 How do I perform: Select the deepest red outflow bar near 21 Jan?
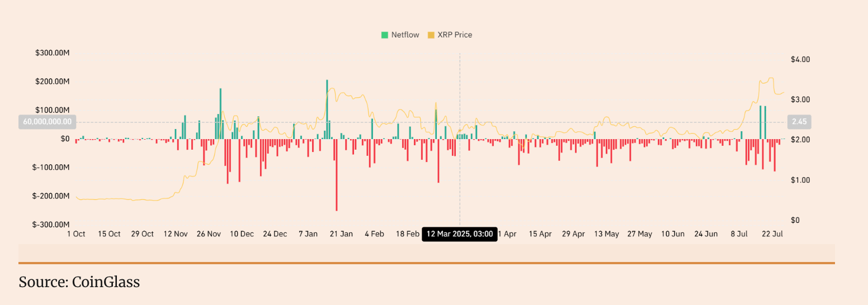[x=336, y=175]
